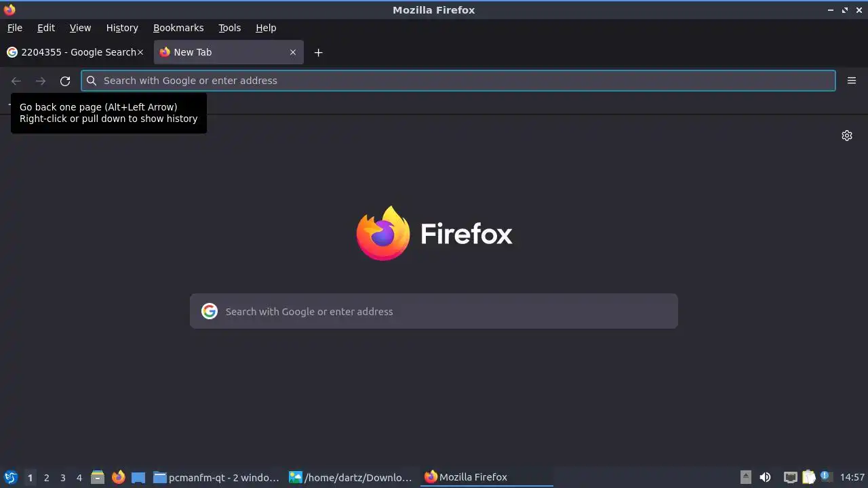Open the Firefox hamburger application menu

pyautogui.click(x=852, y=81)
